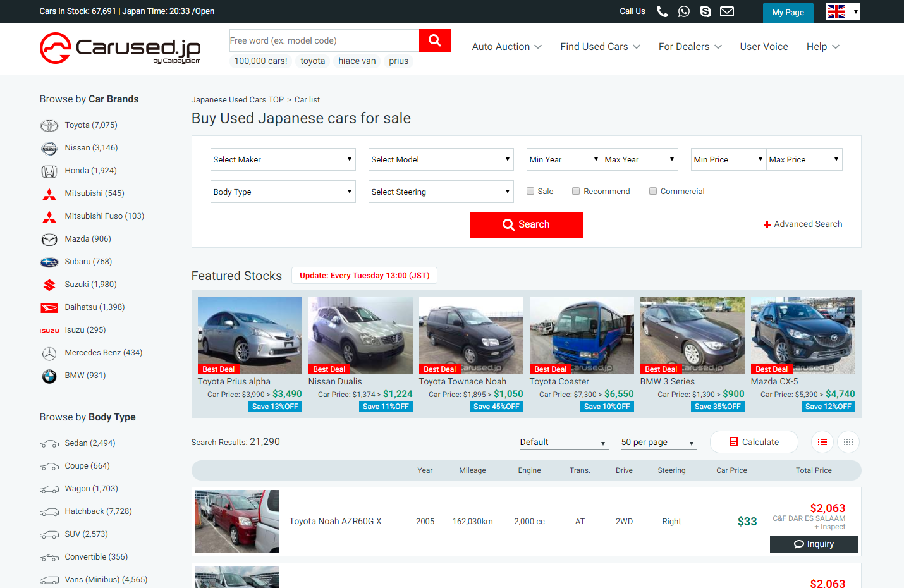This screenshot has height=588, width=904.
Task: Focus the Free word search field
Action: click(x=324, y=40)
